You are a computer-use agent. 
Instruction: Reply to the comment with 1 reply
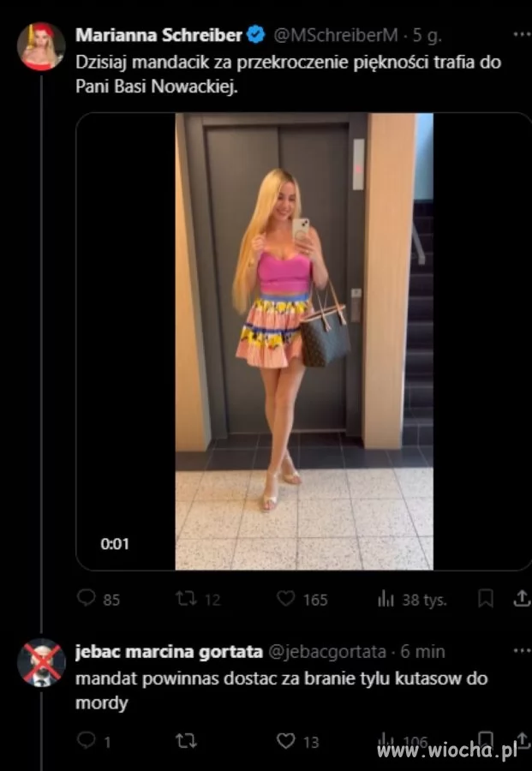(x=87, y=740)
